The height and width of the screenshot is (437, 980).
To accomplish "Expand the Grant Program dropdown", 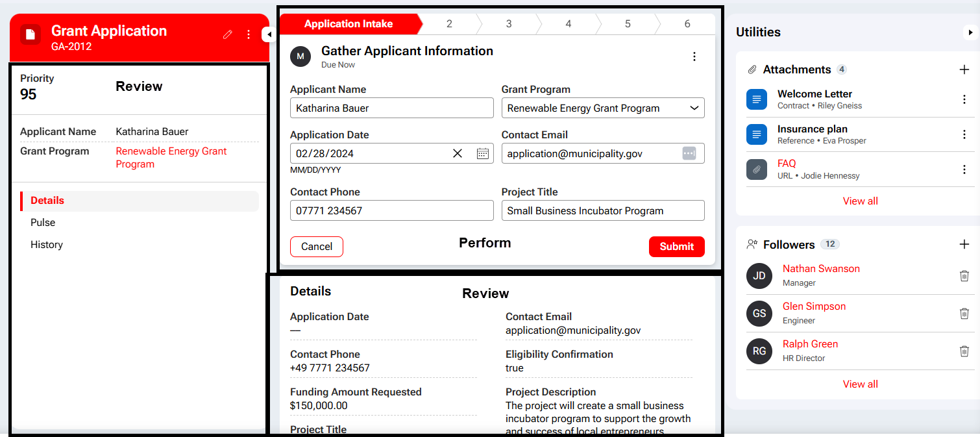I will click(x=694, y=108).
